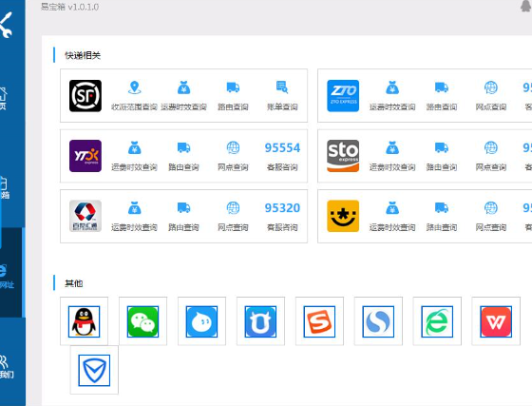Open 百世汇通 customer service 95320
This screenshot has width=532, height=406.
(x=282, y=208)
